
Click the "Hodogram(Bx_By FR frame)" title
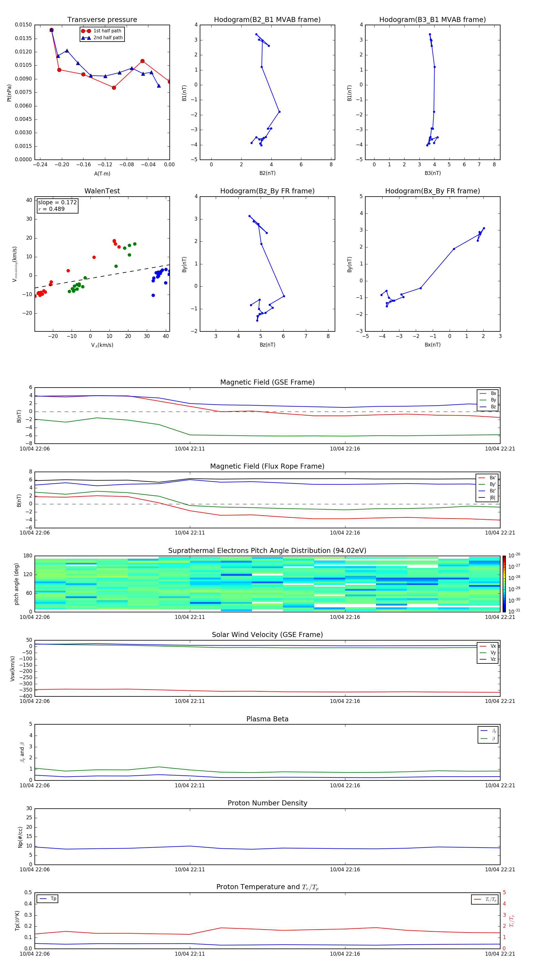coord(432,191)
